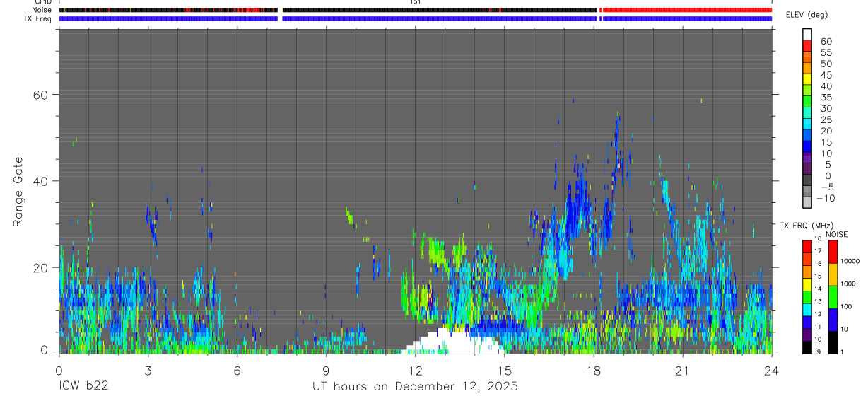This screenshot has width=868, height=401.
Task: Click the 25 value in the ELEV legend
Action: pyautogui.click(x=826, y=120)
